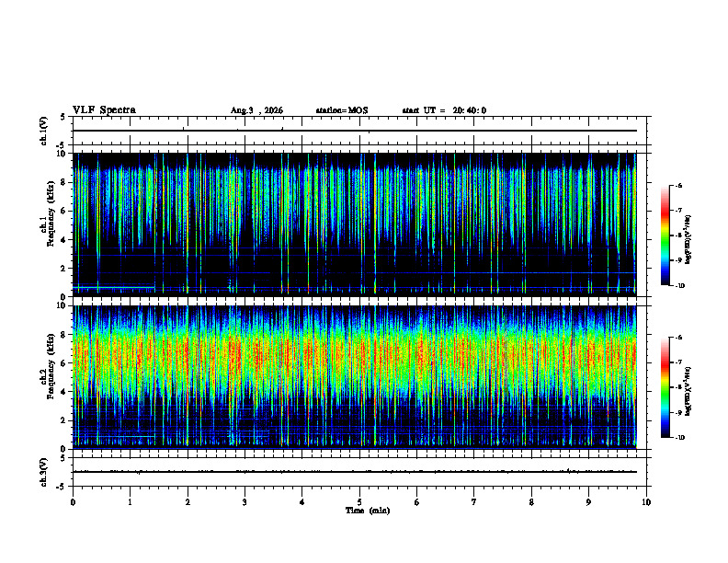The height and width of the screenshot is (563, 728).
Task: Click the "station=MOS" header text
Action: (342, 110)
